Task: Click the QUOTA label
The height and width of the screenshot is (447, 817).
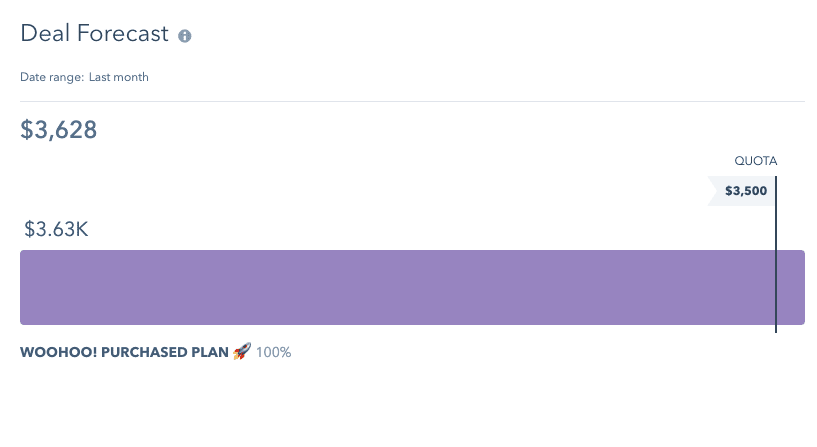Action: [756, 161]
